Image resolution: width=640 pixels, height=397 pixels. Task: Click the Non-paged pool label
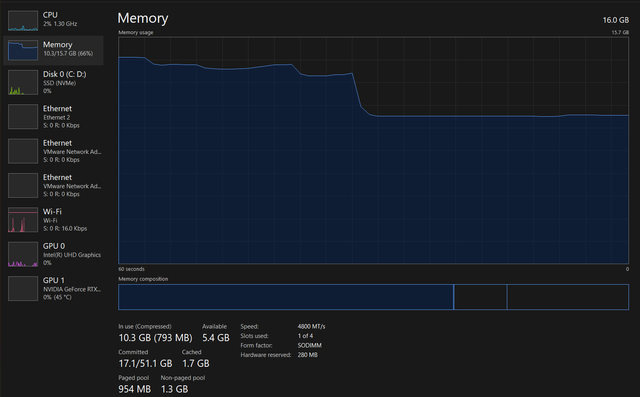183,378
